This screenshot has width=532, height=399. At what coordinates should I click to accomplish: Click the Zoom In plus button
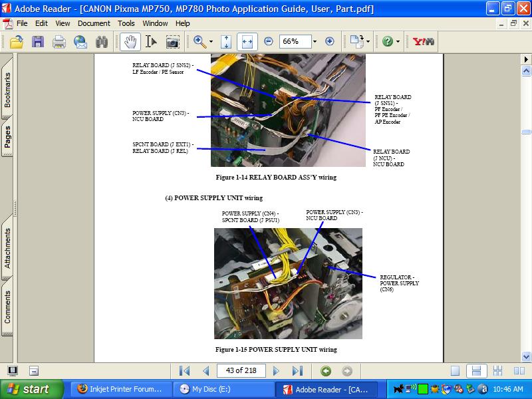[x=329, y=41]
